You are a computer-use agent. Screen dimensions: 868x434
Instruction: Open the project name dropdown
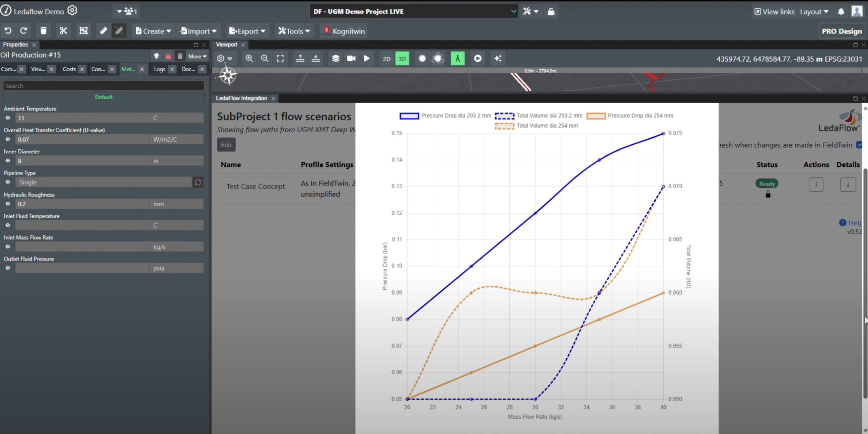pos(413,12)
